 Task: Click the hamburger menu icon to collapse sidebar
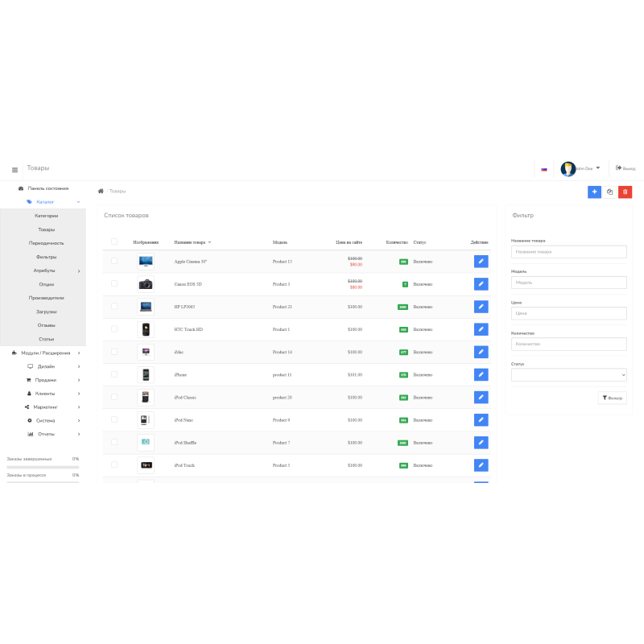point(14,168)
